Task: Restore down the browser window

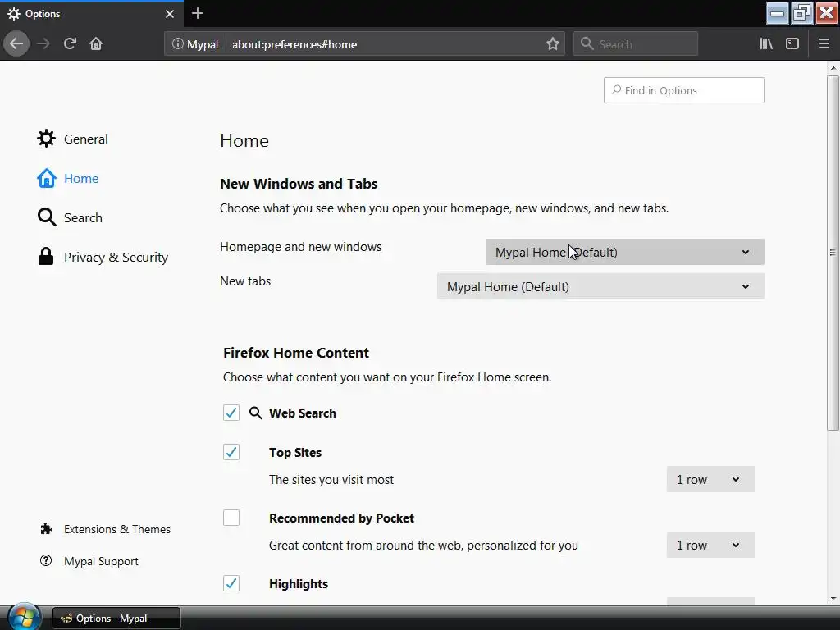Action: pos(802,13)
